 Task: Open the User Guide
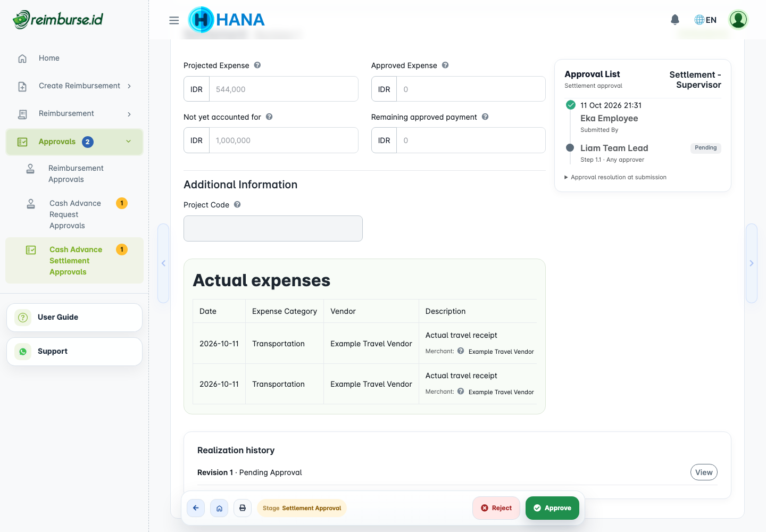point(74,317)
